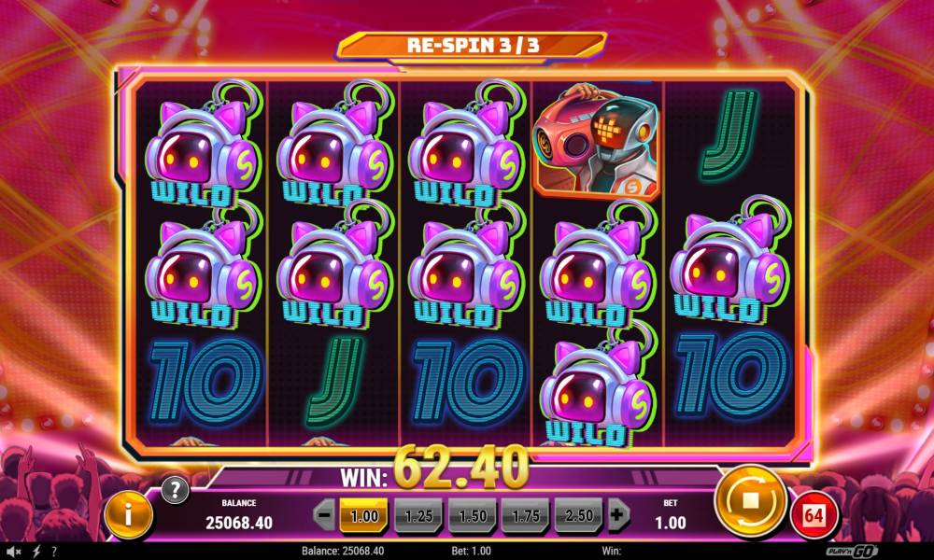Click the blue 10 symbol on reel three
The width and height of the screenshot is (934, 560).
[x=470, y=381]
